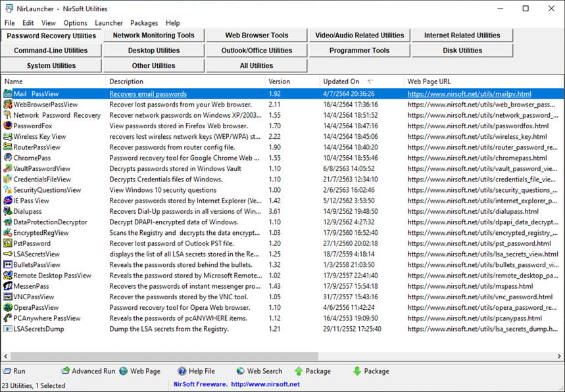Click the Dialupass icon
The height and width of the screenshot is (392, 565).
click(x=8, y=211)
